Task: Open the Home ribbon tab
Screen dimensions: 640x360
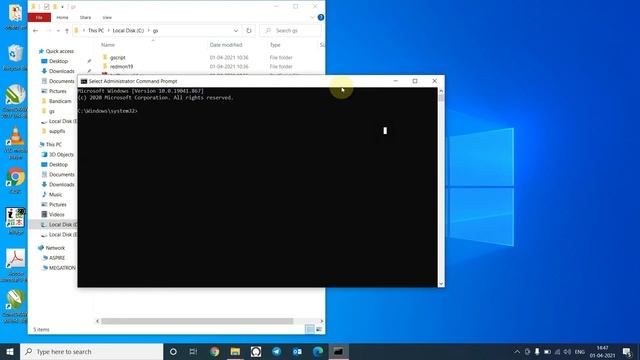Action: point(62,18)
